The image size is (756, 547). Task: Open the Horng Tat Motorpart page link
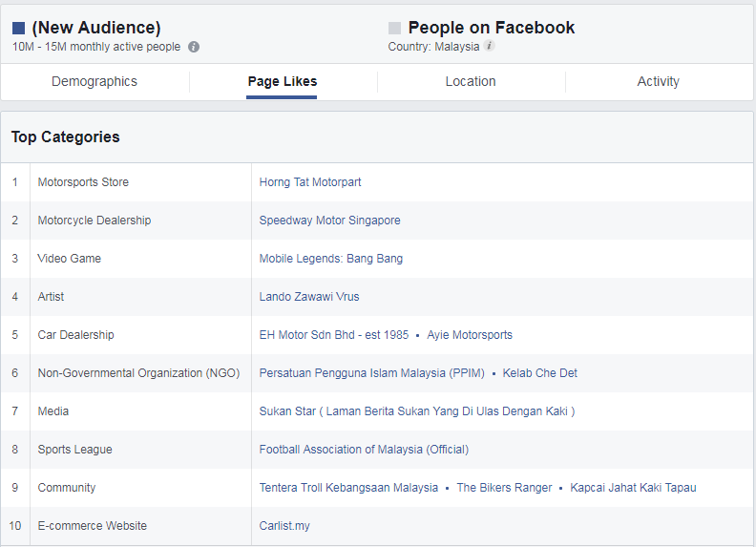click(x=310, y=182)
